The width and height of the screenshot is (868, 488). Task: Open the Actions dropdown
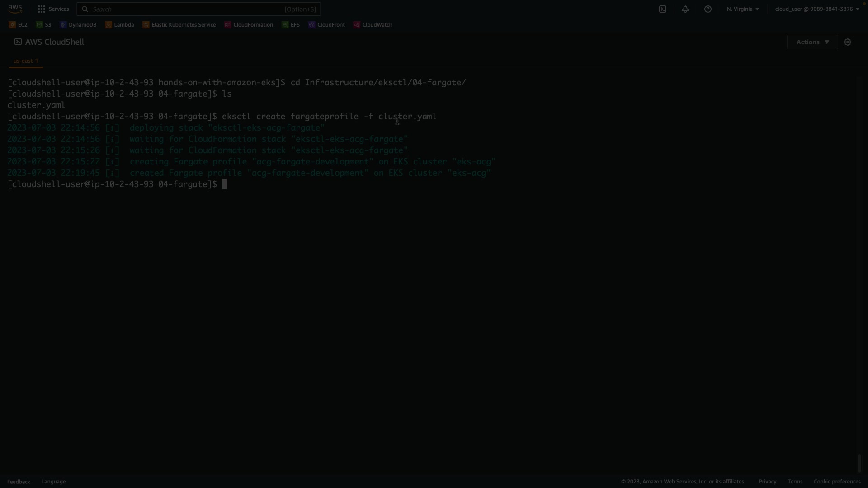click(812, 42)
